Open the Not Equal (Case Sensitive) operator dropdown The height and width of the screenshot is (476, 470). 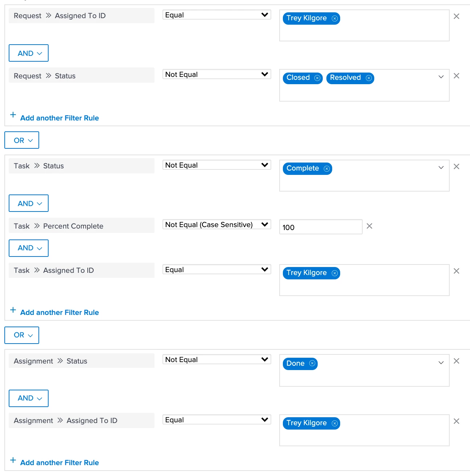[x=217, y=225]
